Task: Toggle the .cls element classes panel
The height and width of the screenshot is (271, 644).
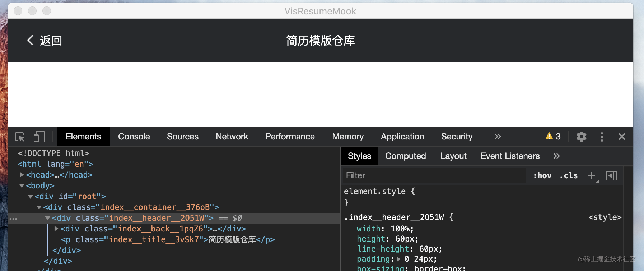Action: pos(569,175)
